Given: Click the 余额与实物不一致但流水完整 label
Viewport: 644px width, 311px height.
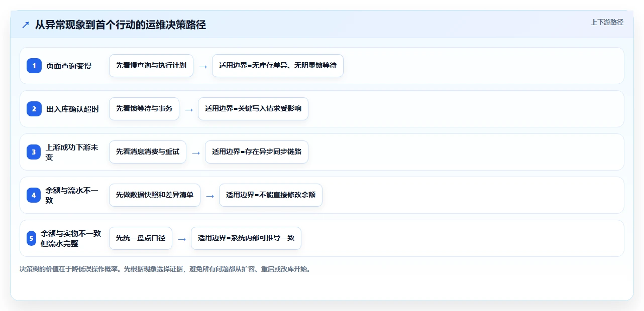Looking at the screenshot, I should 71,238.
